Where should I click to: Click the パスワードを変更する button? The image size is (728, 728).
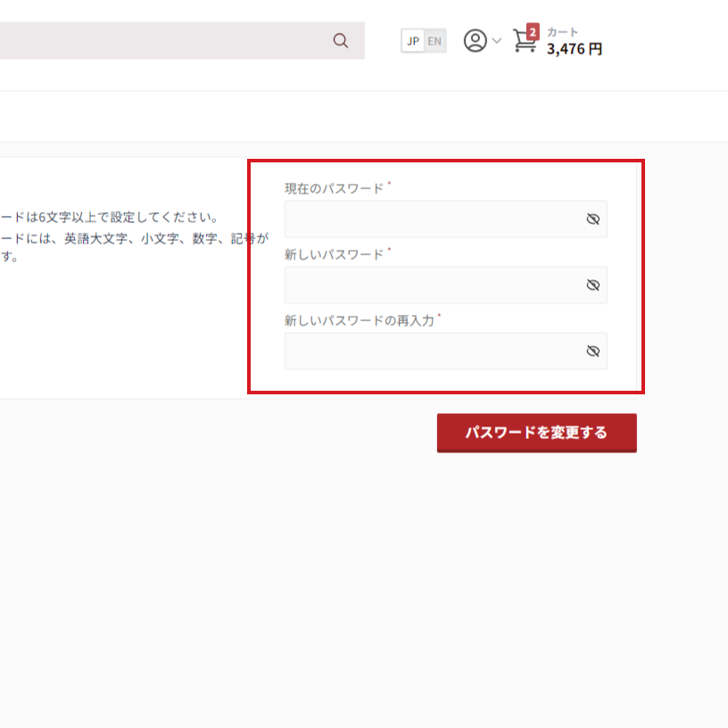click(537, 433)
